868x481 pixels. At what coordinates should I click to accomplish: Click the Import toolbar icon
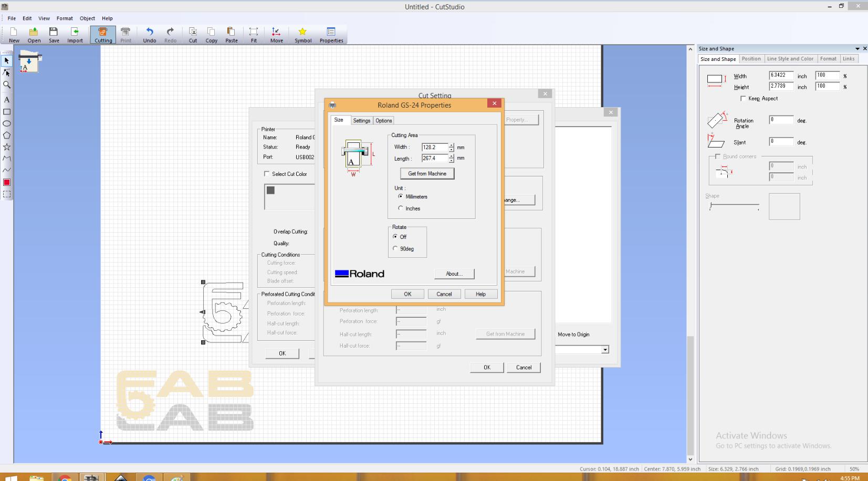[75, 35]
